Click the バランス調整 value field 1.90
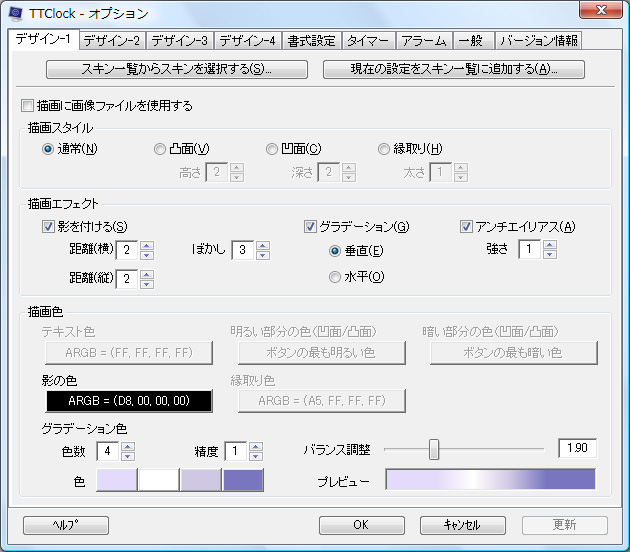The height and width of the screenshot is (552, 630). tap(577, 448)
